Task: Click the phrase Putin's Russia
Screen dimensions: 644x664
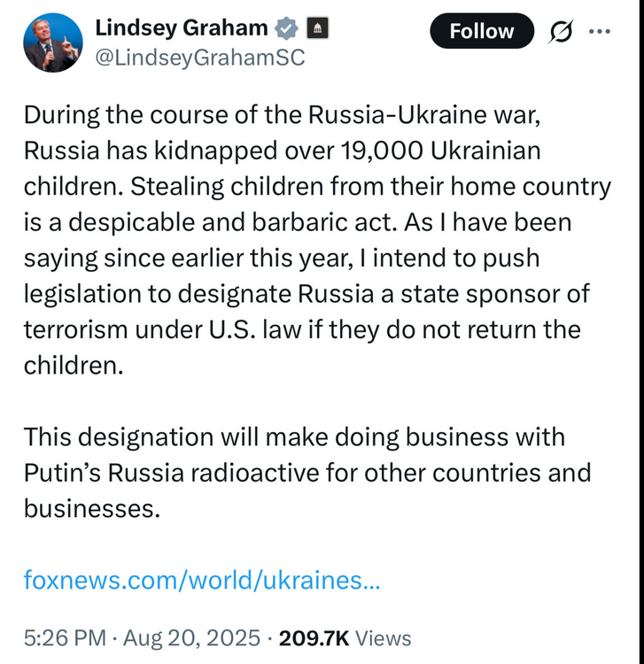Action: (x=104, y=472)
